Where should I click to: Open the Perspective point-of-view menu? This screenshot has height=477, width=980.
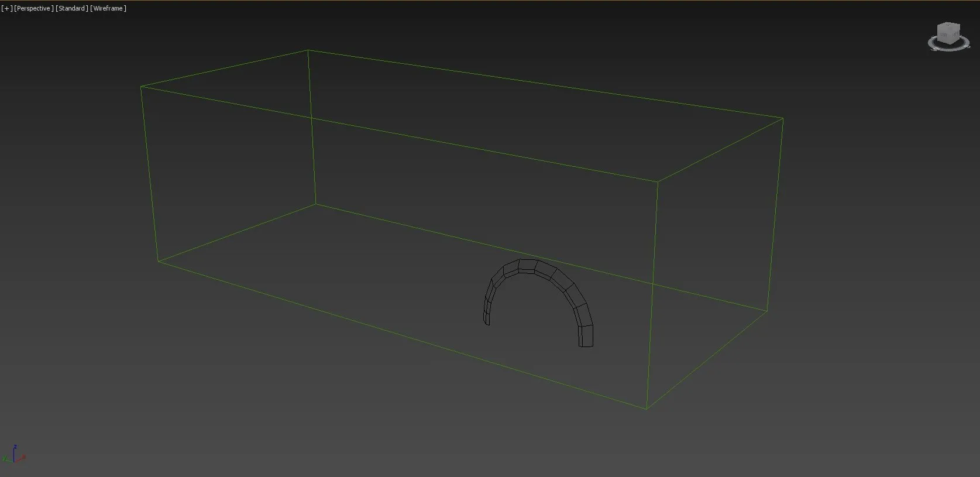(34, 8)
